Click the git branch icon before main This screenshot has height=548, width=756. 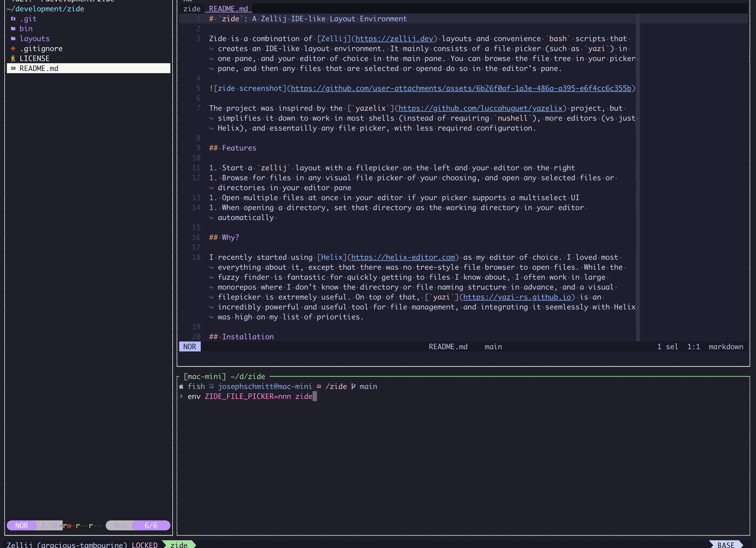click(x=353, y=387)
